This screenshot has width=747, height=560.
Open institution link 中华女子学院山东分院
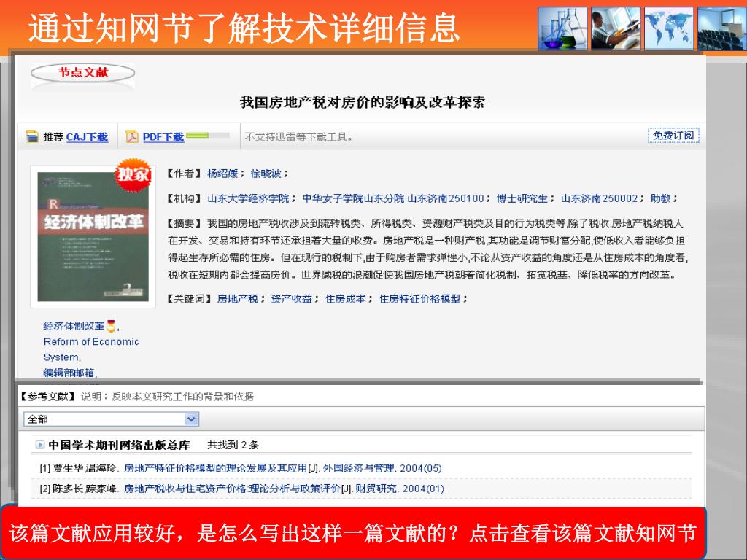pyautogui.click(x=353, y=198)
